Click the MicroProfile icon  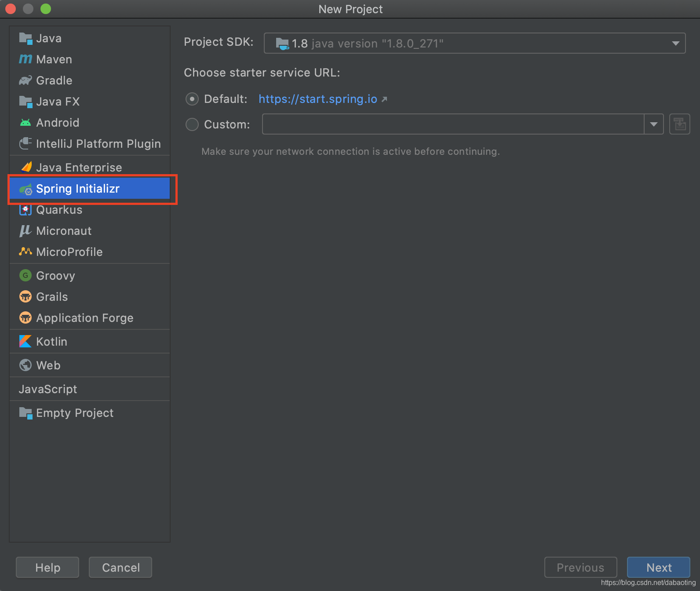26,252
